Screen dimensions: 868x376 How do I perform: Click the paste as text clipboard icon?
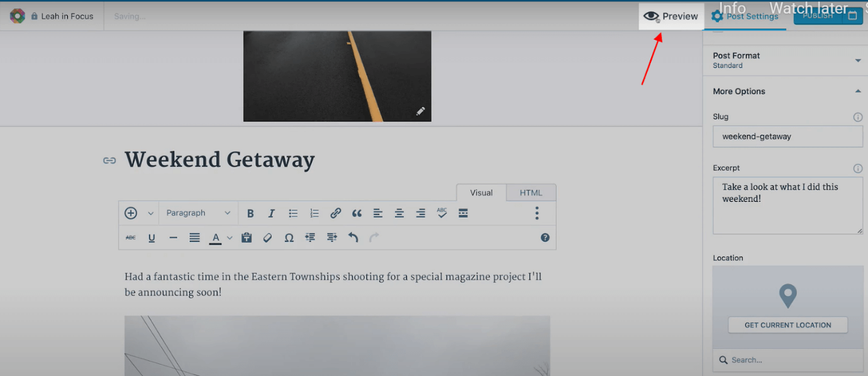pyautogui.click(x=247, y=238)
